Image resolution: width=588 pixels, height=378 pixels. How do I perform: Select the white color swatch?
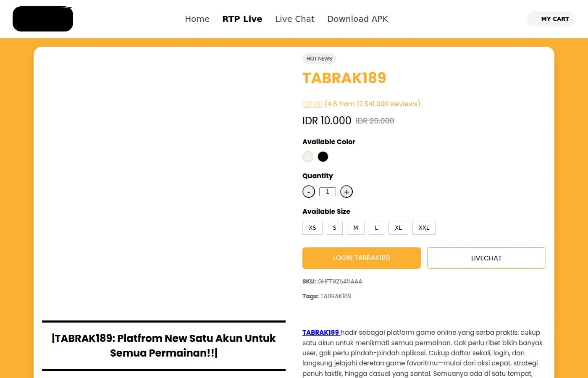[308, 157]
